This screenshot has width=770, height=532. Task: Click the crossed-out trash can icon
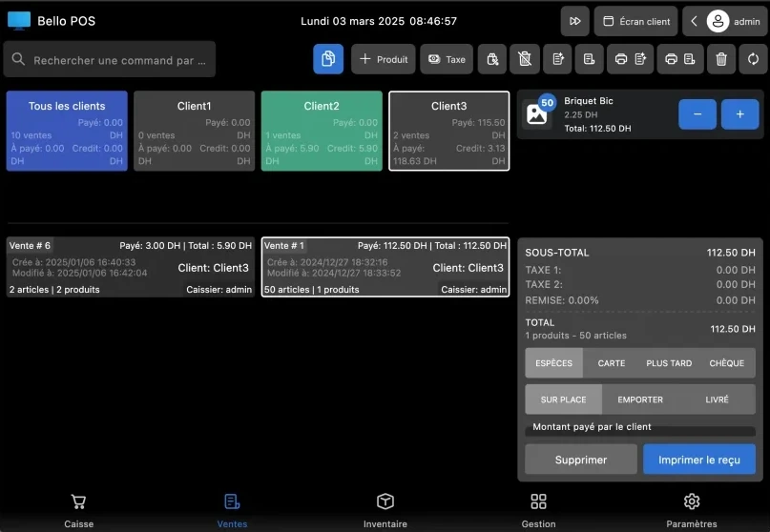[525, 59]
